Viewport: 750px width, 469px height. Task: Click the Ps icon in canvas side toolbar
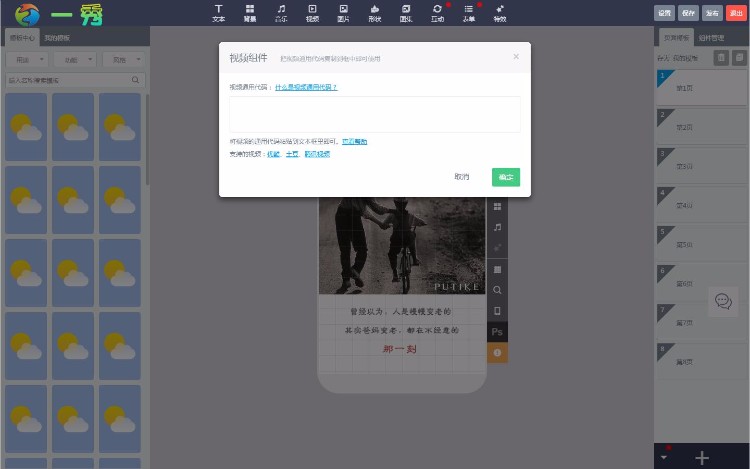point(497,332)
